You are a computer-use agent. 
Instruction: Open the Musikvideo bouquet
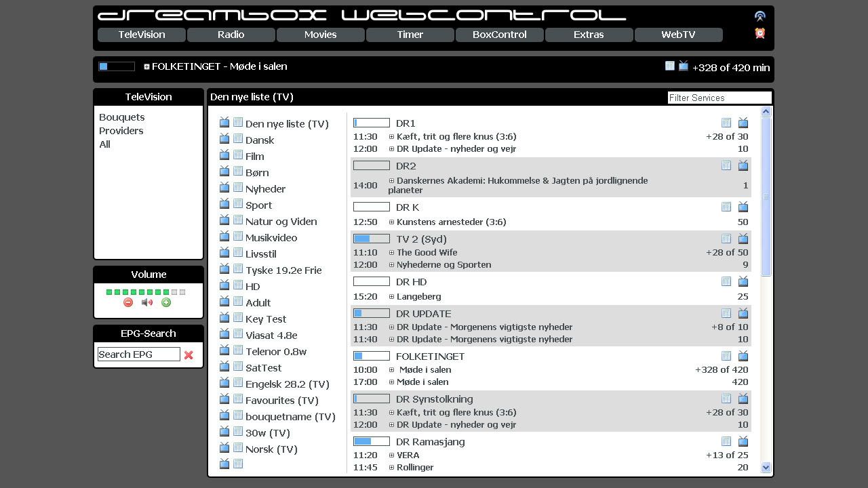pos(271,238)
